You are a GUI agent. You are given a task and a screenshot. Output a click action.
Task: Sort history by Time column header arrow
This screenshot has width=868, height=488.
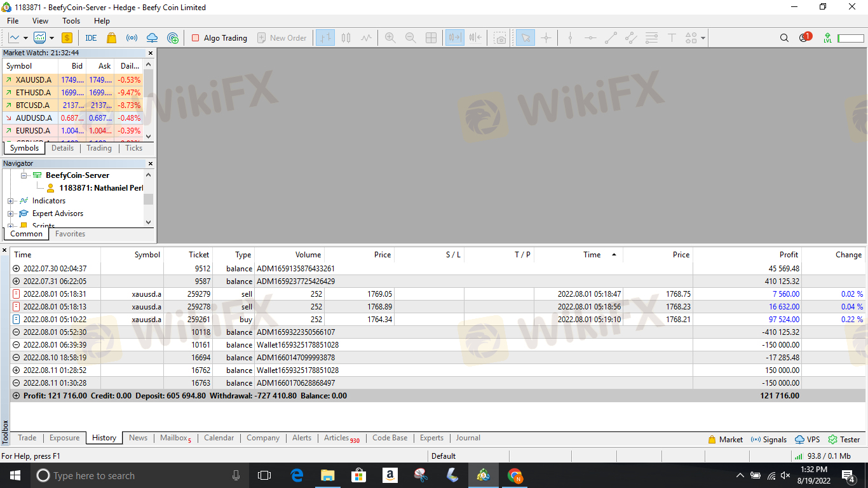(614, 255)
